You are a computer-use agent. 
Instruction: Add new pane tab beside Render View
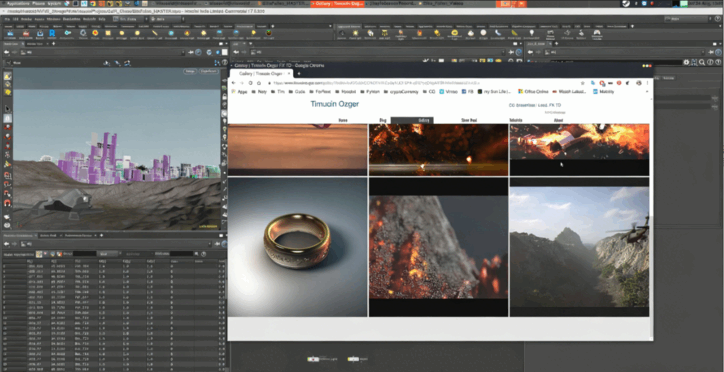click(53, 43)
